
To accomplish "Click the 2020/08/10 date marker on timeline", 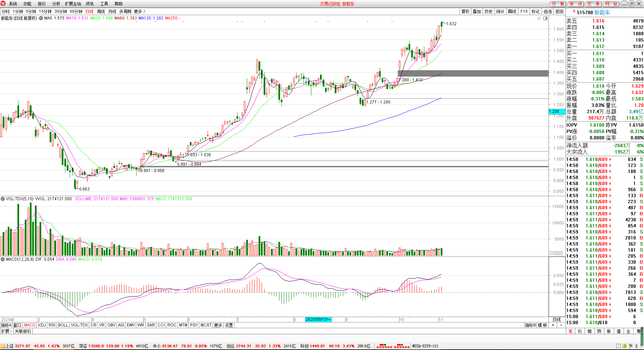I will [318, 319].
